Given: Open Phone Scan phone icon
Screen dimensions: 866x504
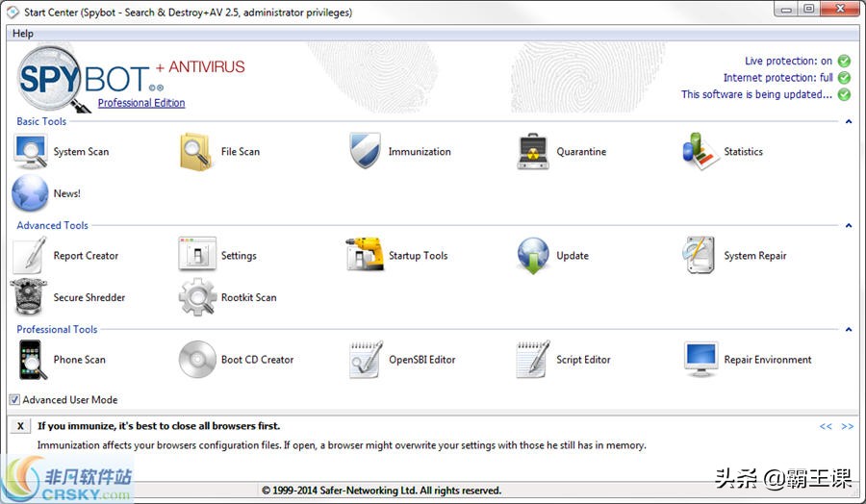Looking at the screenshot, I should (x=32, y=360).
